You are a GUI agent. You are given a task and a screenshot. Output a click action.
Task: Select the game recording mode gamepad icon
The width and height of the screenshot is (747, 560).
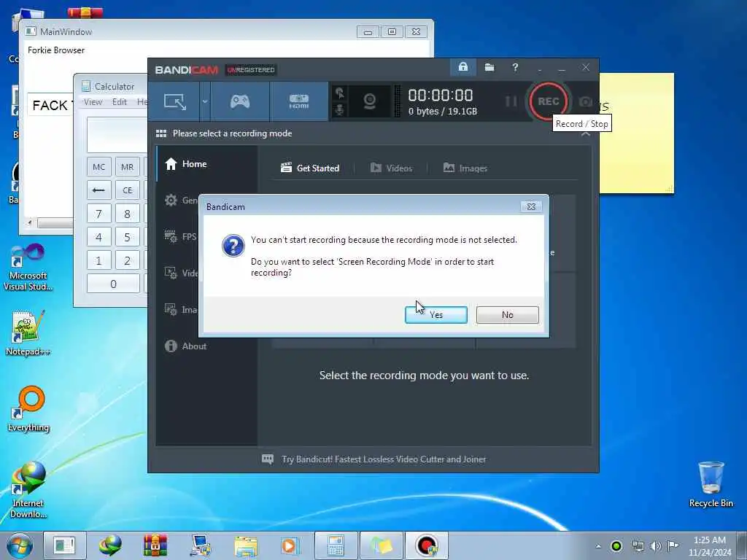[240, 101]
